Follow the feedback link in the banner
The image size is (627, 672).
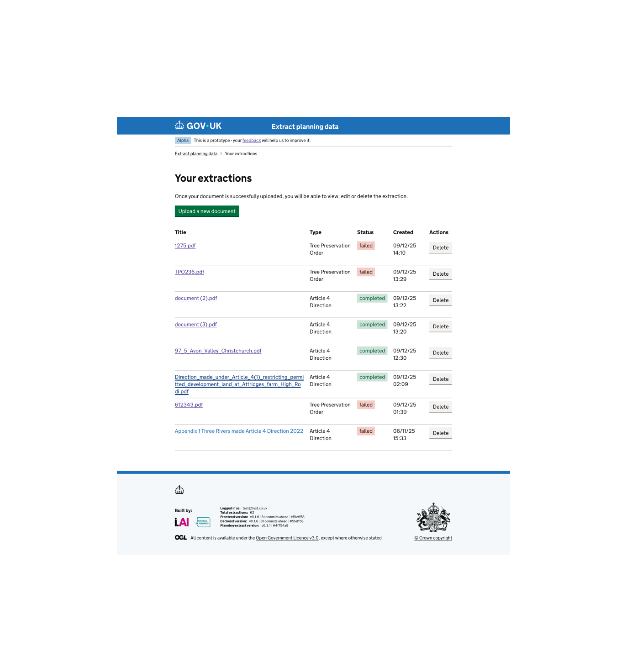coord(251,140)
